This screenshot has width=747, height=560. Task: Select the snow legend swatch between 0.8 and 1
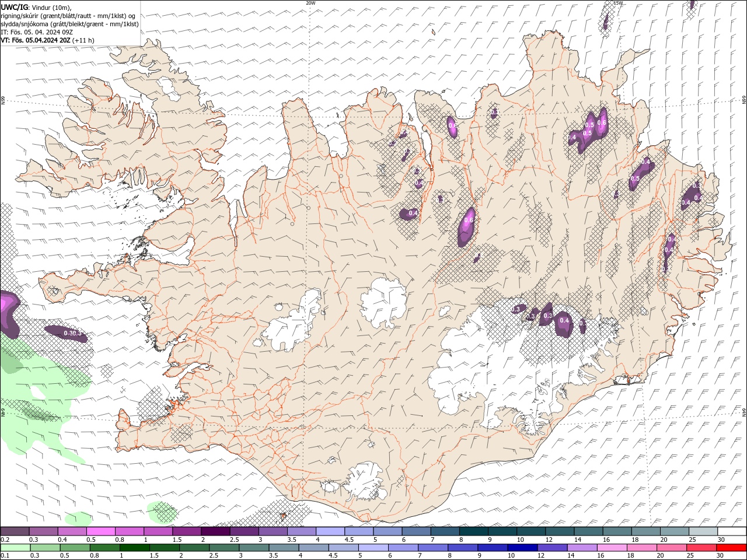129,531
